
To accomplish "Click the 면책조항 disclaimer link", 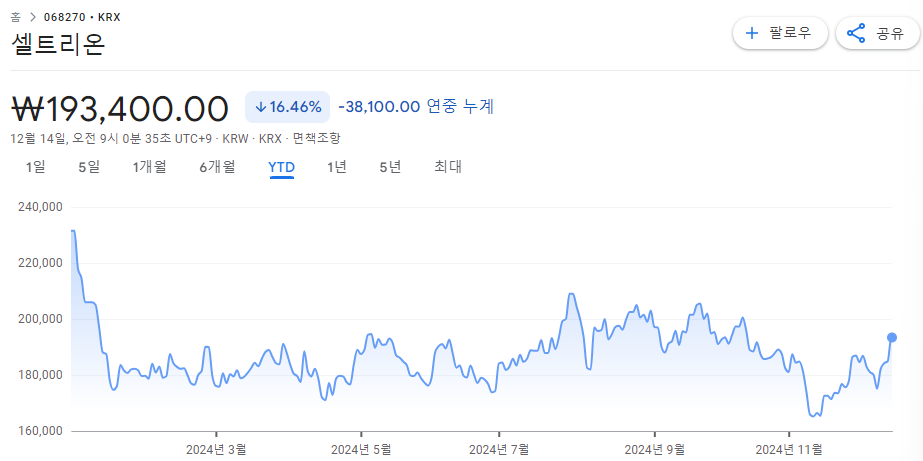I will (316, 139).
